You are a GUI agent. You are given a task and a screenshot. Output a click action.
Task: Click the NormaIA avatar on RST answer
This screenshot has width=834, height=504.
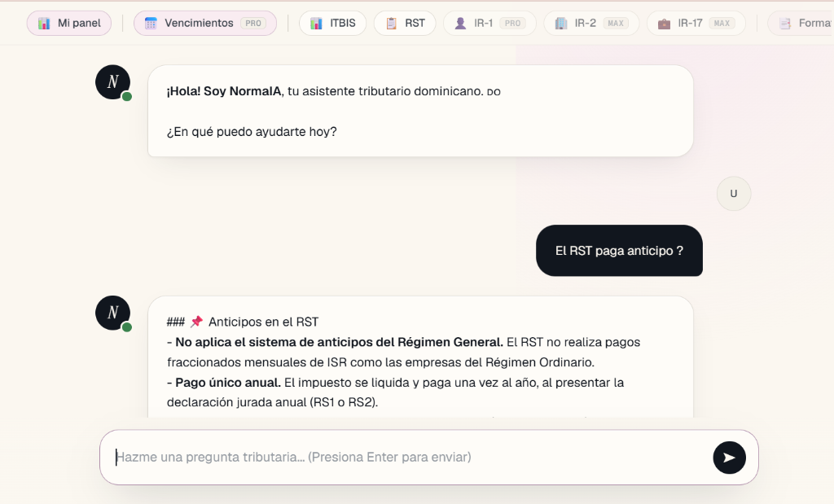pyautogui.click(x=112, y=313)
